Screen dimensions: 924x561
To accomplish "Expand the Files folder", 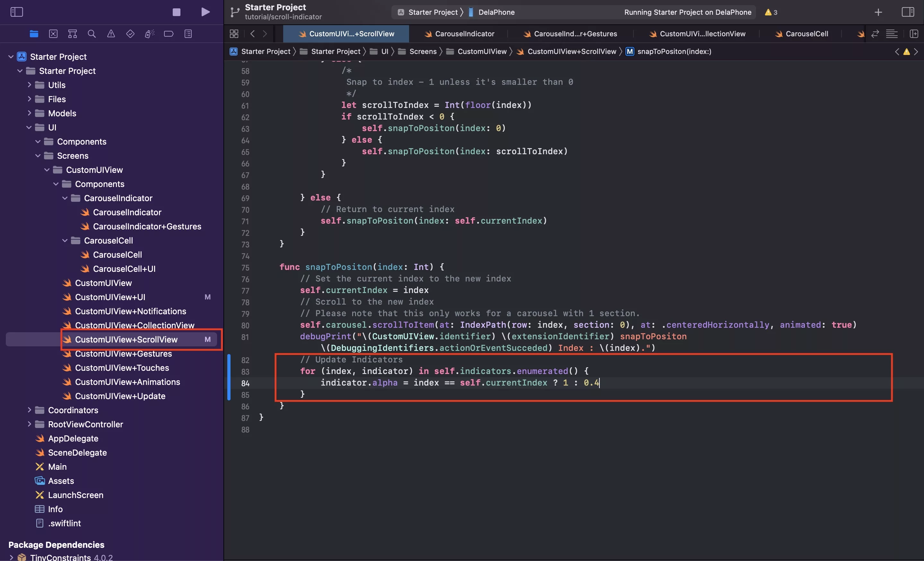I will pyautogui.click(x=29, y=99).
